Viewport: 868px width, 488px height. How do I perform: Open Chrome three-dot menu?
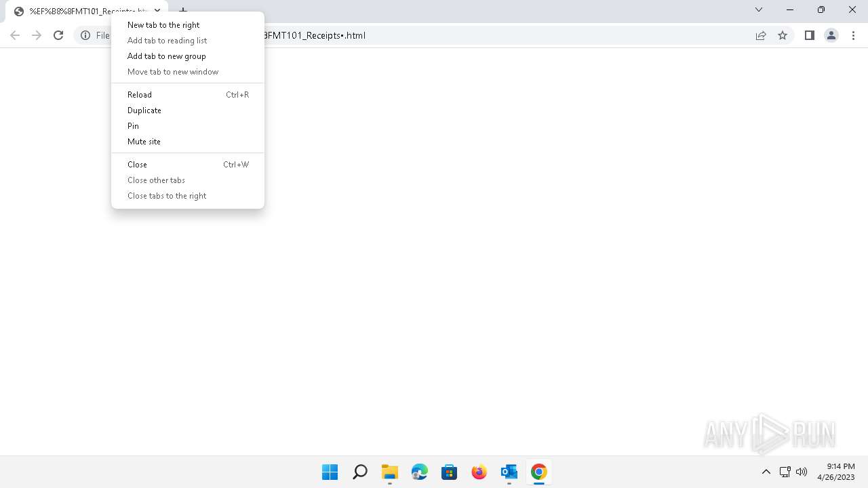pyautogui.click(x=853, y=35)
